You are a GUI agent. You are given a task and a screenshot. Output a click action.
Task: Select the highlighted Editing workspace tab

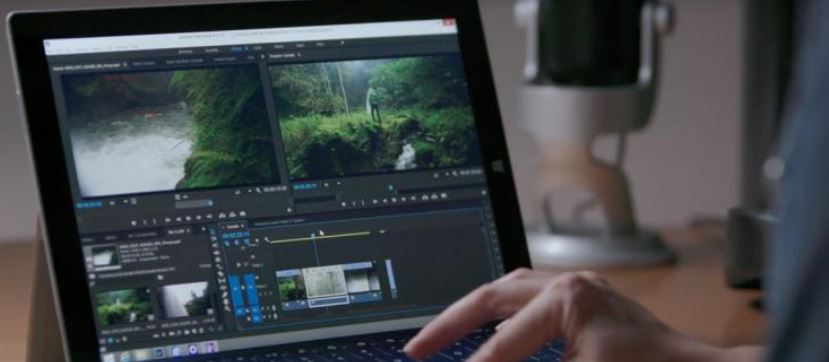pyautogui.click(x=237, y=49)
